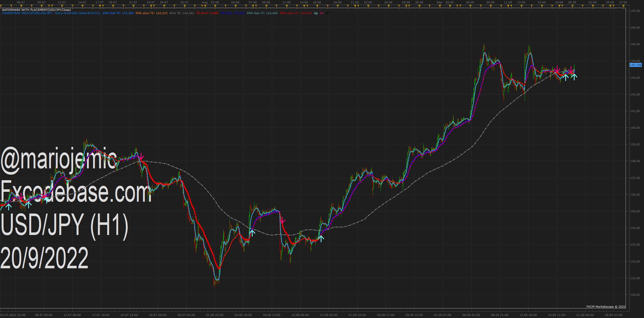Click the first cyan up arrow at chart's left edge

pos(9,207)
